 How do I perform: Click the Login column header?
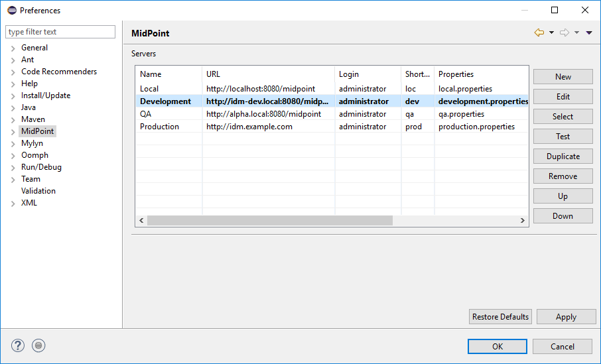coord(368,74)
